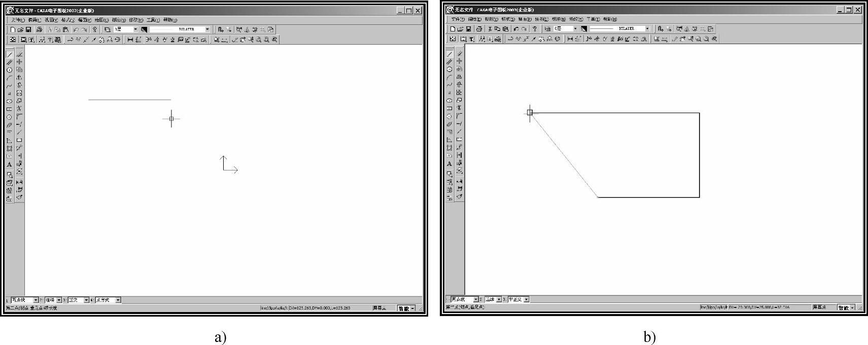
Task: Select the Arc tool in left window
Action: point(9,77)
